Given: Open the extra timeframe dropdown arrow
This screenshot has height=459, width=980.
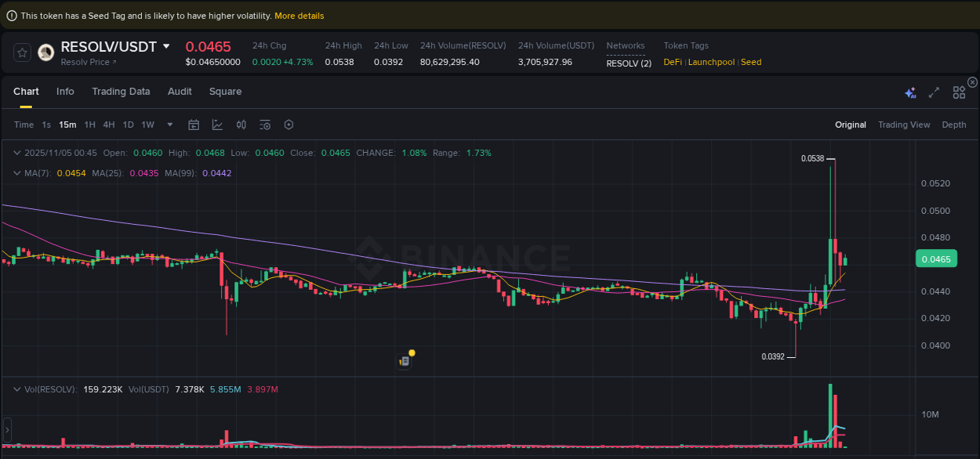Looking at the screenshot, I should [x=169, y=125].
